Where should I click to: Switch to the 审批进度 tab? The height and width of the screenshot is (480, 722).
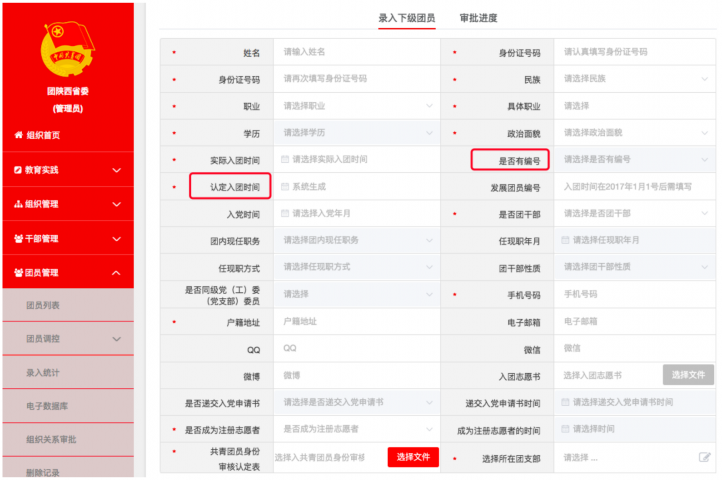[x=478, y=18]
